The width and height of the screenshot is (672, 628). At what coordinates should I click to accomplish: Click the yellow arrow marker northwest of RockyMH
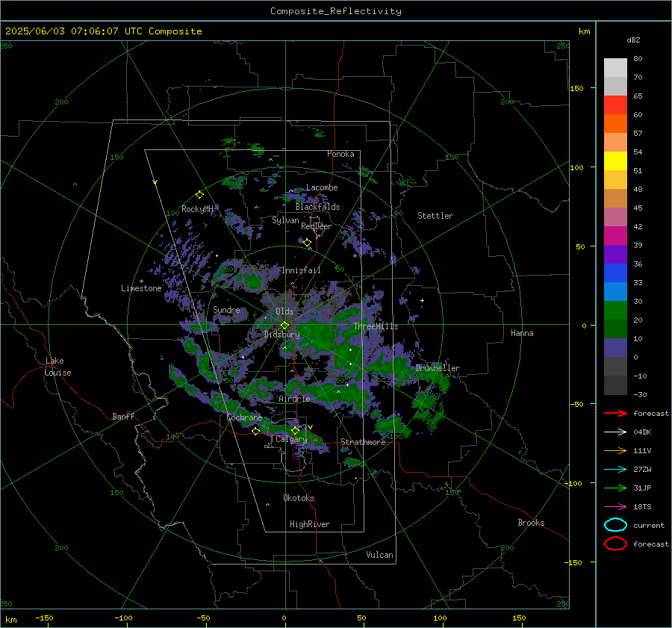[x=155, y=182]
